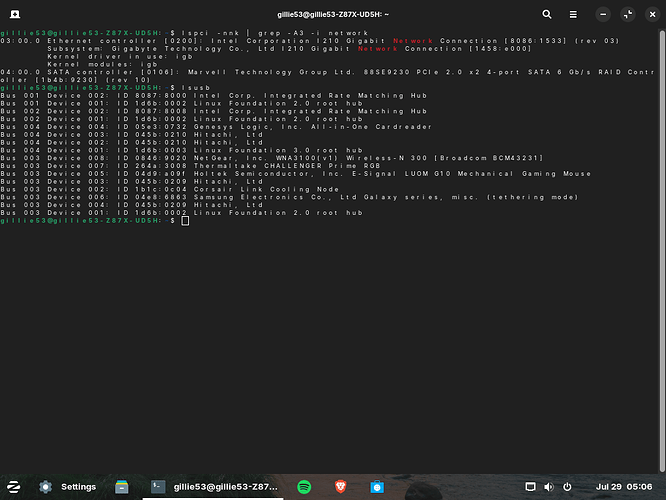
Task: Click the terminal title gillie53@gillie53-Z87X-UD5H
Action: tap(333, 14)
